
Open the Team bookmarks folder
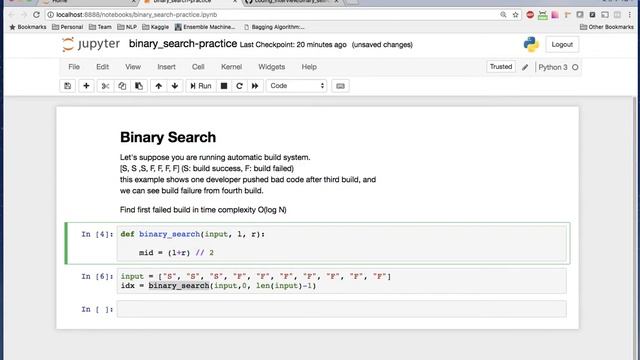100,27
